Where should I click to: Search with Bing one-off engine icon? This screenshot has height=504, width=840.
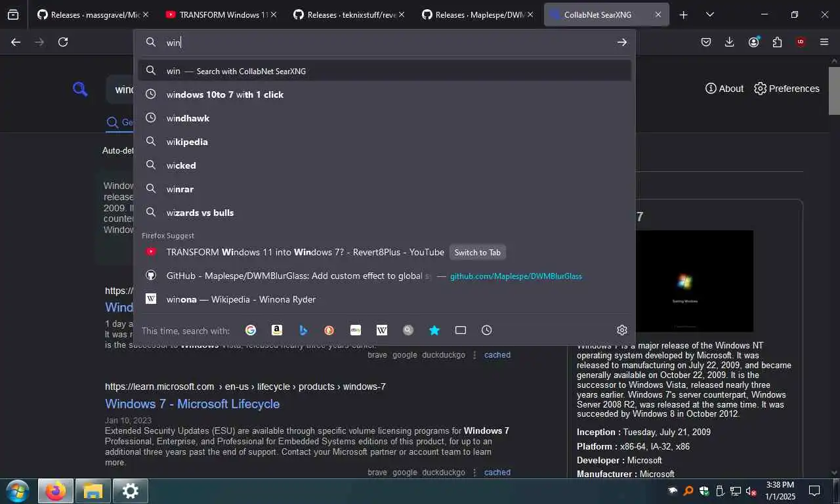[x=303, y=330]
